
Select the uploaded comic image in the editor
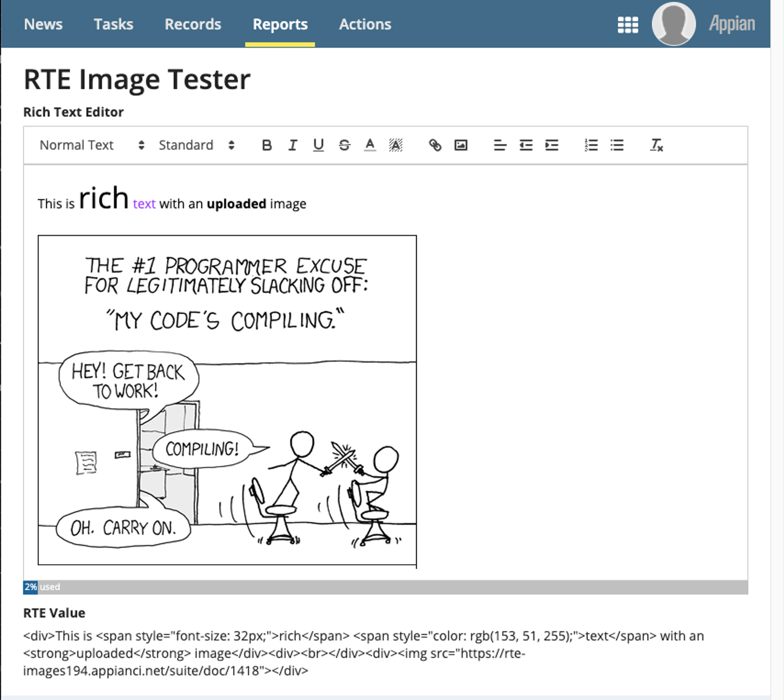pos(227,400)
